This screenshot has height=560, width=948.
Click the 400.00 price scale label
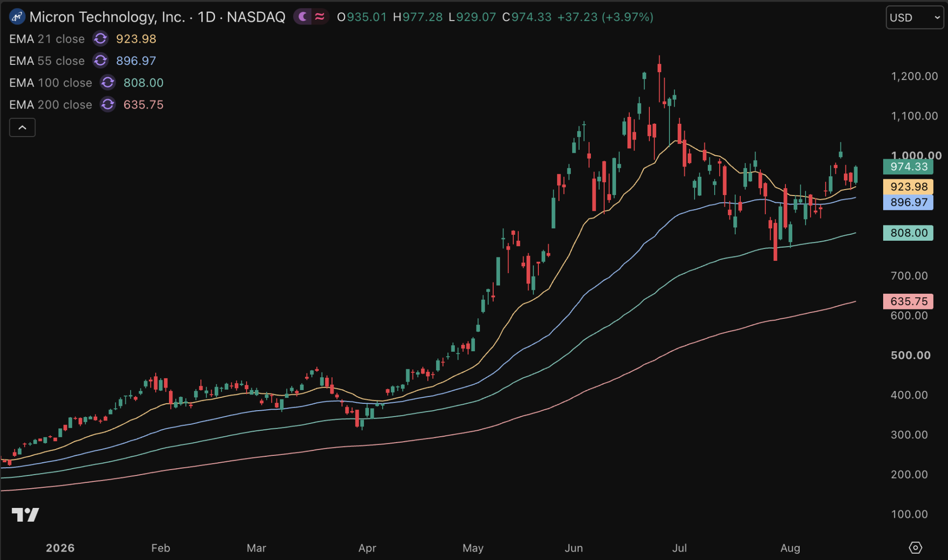pyautogui.click(x=909, y=395)
